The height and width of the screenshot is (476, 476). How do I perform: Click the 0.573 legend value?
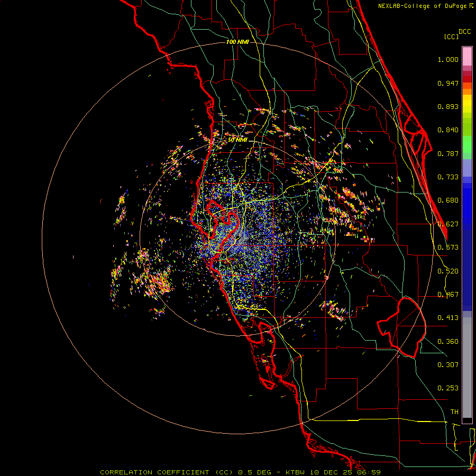(x=448, y=248)
